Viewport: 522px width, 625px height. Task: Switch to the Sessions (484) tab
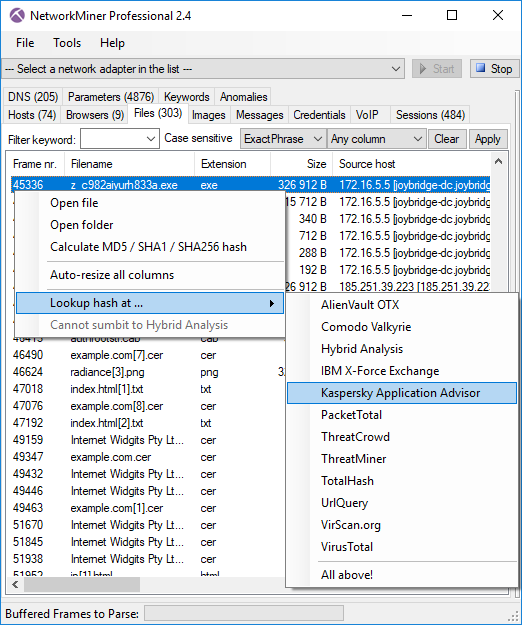pos(430,115)
